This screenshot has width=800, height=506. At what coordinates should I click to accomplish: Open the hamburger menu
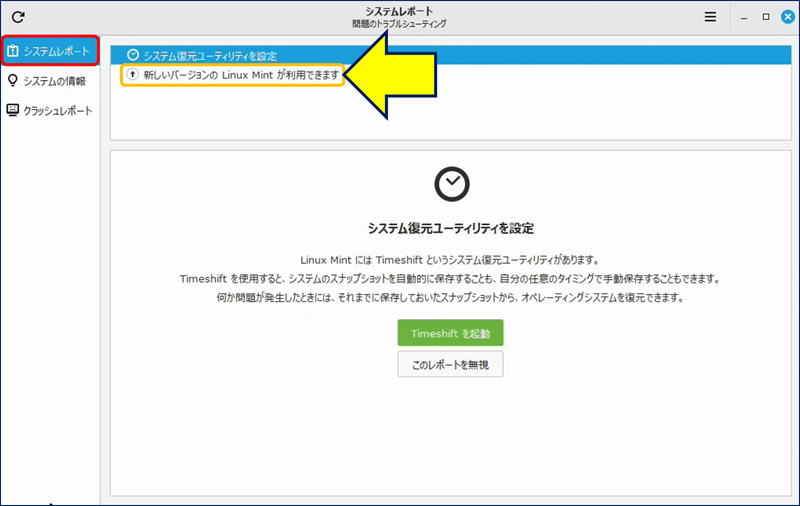710,17
